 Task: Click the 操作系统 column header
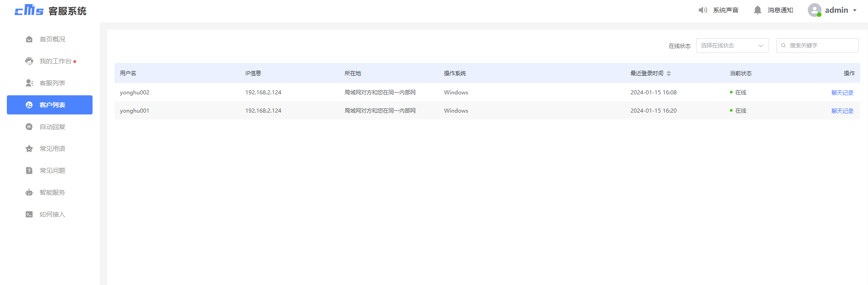pyautogui.click(x=455, y=73)
